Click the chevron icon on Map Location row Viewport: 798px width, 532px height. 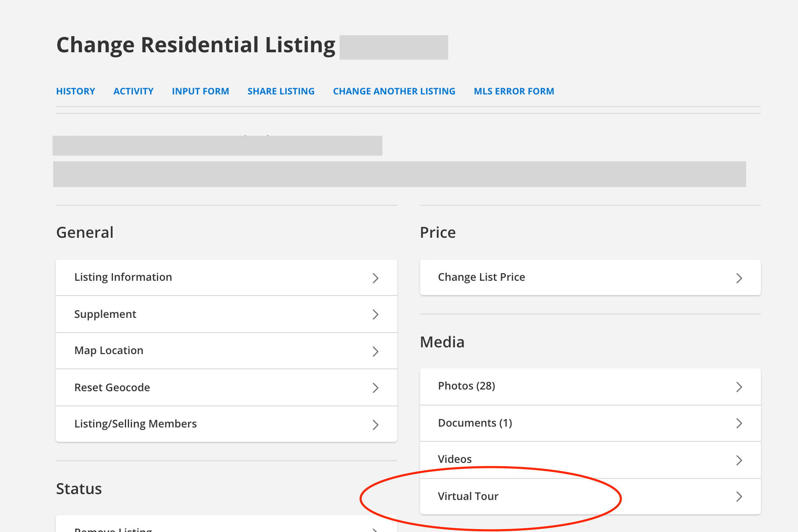click(x=375, y=351)
